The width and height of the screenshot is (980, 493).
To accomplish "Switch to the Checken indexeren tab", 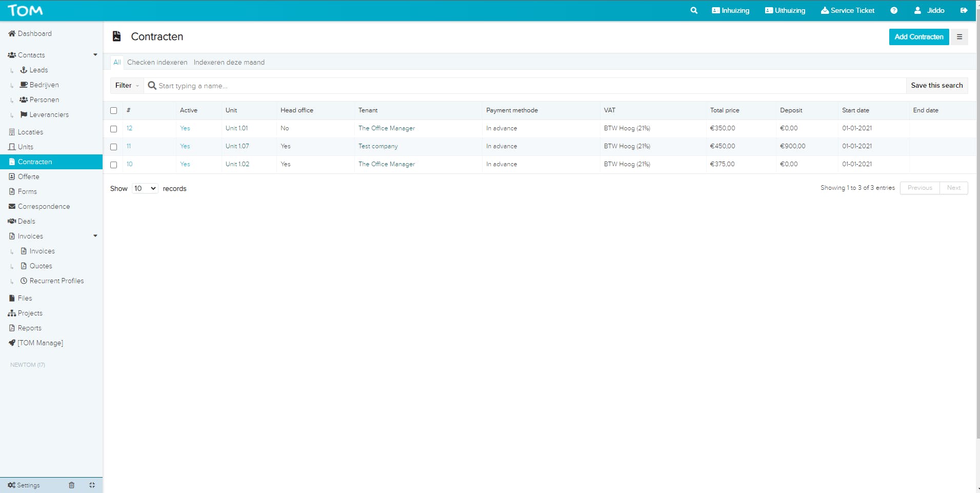I will (157, 62).
